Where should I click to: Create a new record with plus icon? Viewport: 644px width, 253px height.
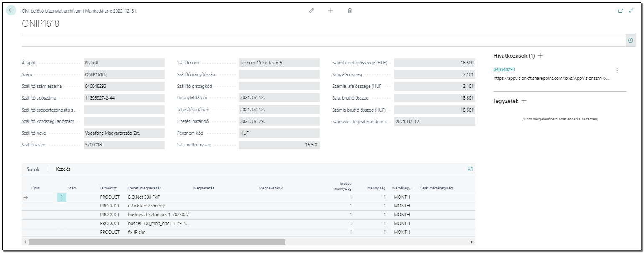(331, 11)
